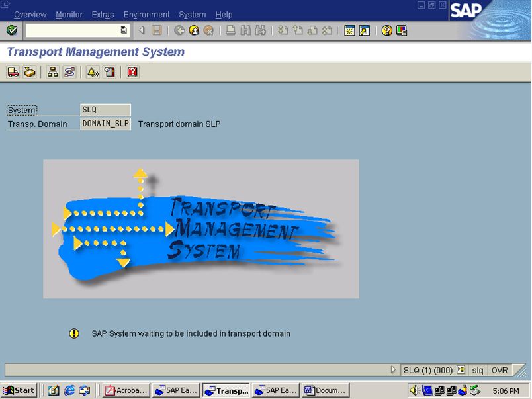
Task: Click the Last Page icon
Action: 327,31
